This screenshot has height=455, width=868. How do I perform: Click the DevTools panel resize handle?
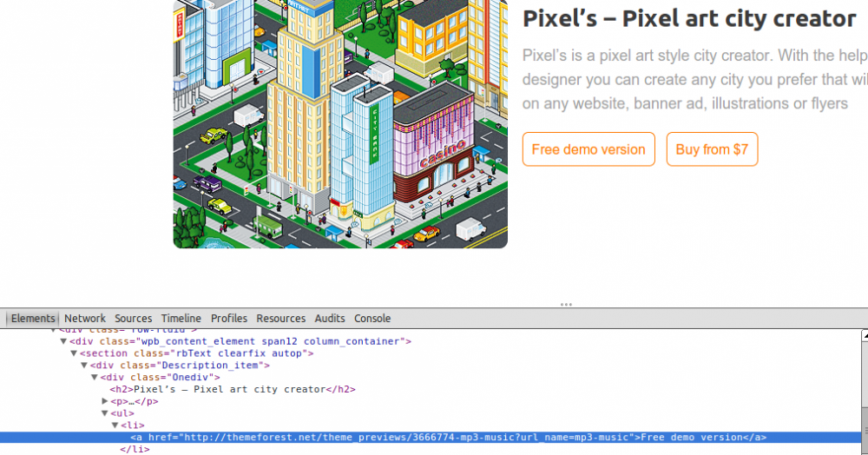[566, 305]
